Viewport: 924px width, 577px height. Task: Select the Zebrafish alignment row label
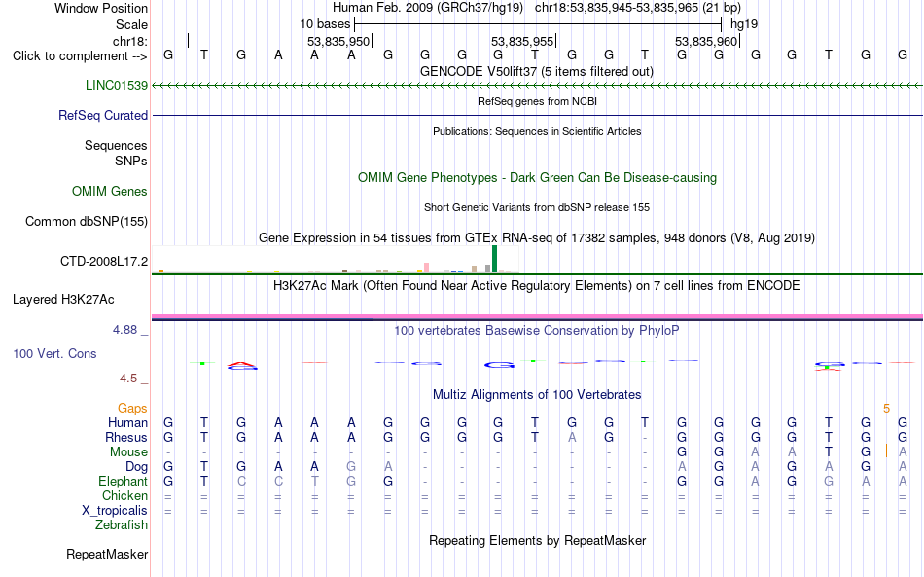(x=122, y=525)
